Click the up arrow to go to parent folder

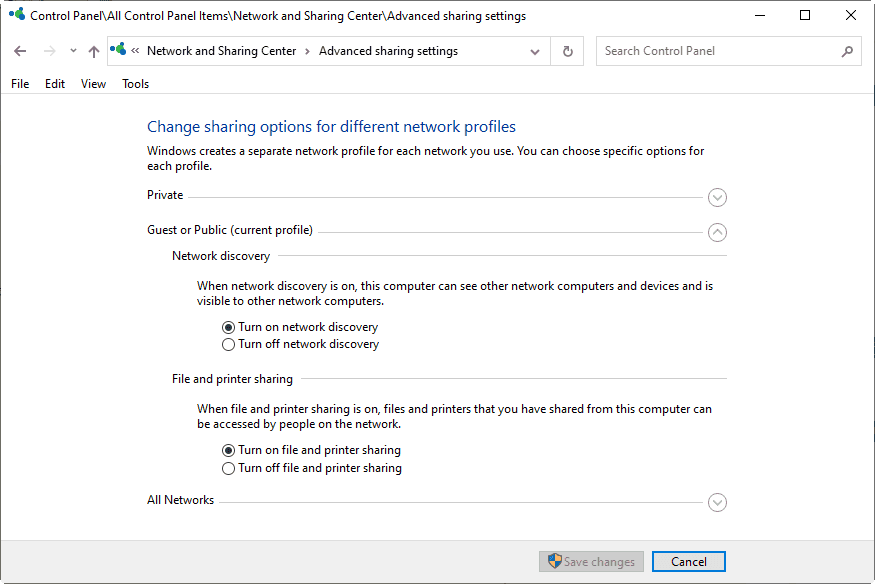93,50
